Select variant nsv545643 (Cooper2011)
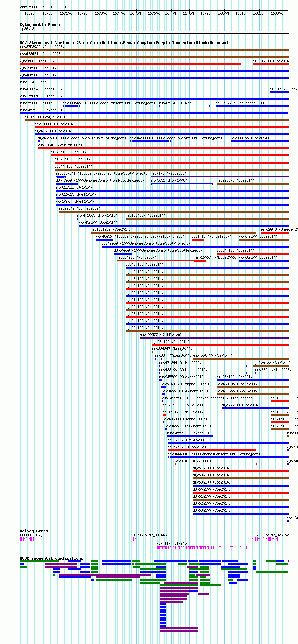Viewport: 298px width, 644px height. [x=190, y=447]
